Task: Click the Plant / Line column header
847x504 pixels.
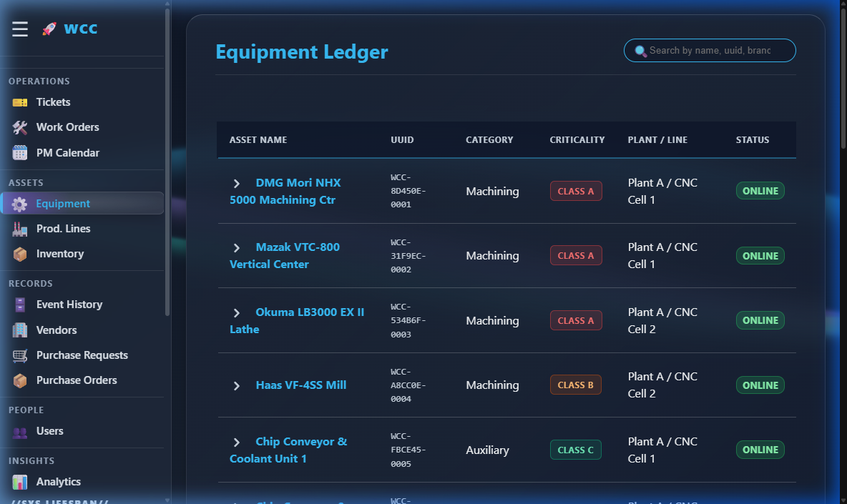Action: pyautogui.click(x=657, y=139)
